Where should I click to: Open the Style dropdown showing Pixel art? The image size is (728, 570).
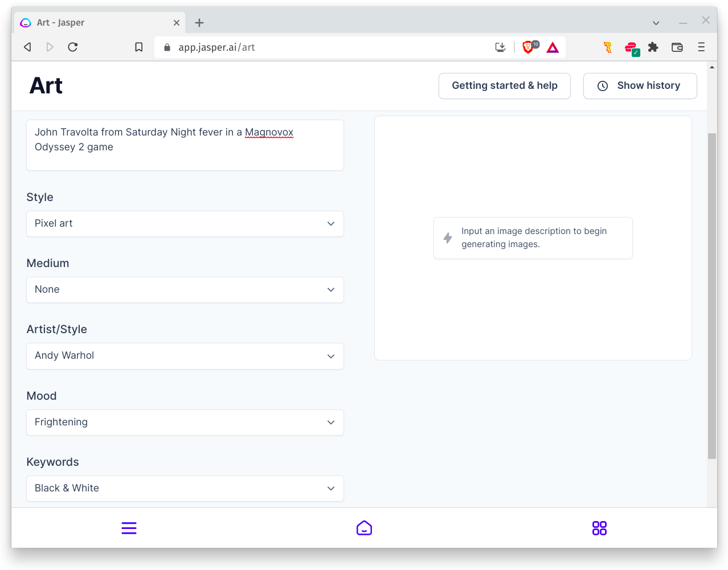185,224
